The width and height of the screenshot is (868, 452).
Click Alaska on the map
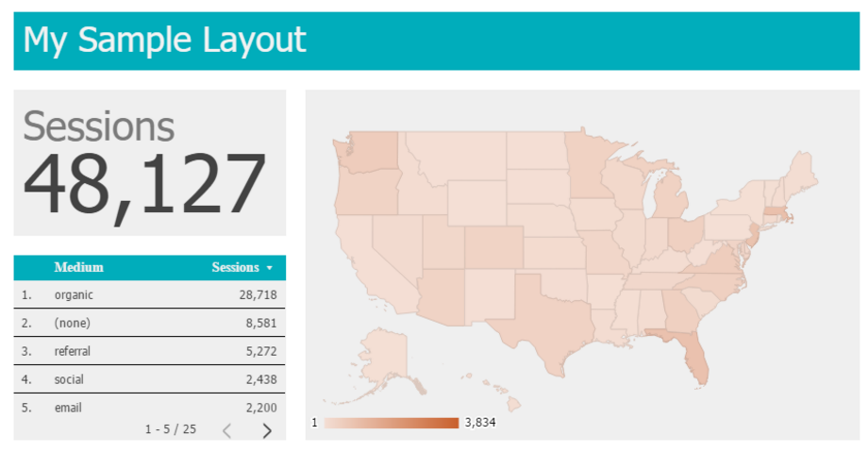click(x=384, y=354)
